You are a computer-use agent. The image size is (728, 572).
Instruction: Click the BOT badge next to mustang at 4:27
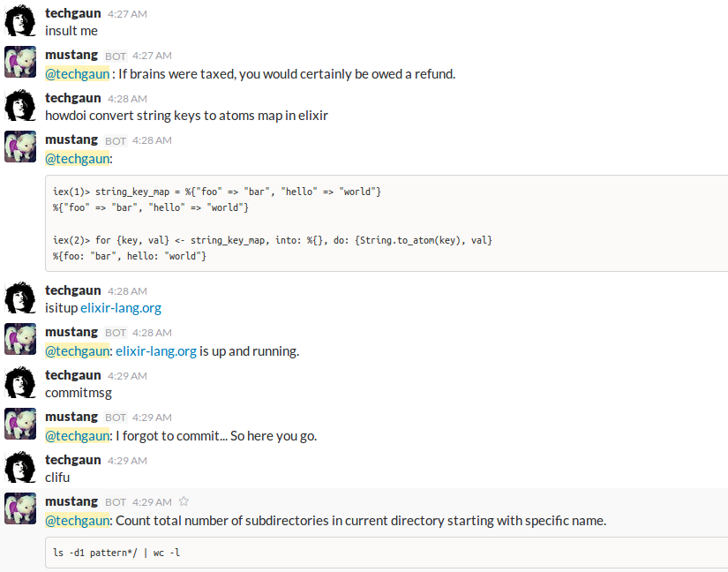pos(115,56)
